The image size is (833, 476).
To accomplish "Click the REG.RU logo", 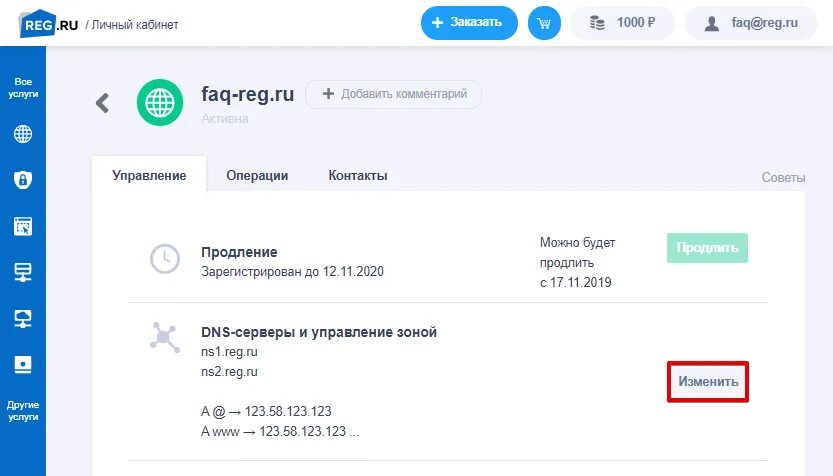I will tap(49, 22).
